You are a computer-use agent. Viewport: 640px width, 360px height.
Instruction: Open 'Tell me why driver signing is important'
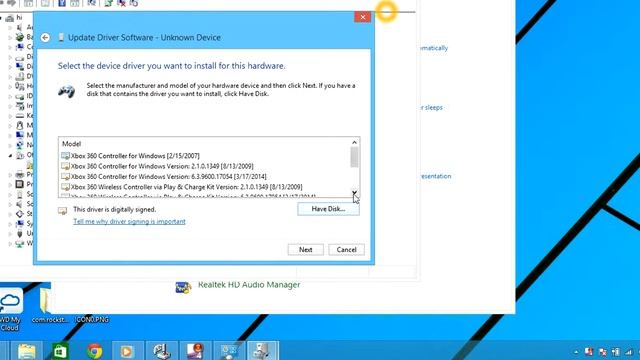coord(129,222)
